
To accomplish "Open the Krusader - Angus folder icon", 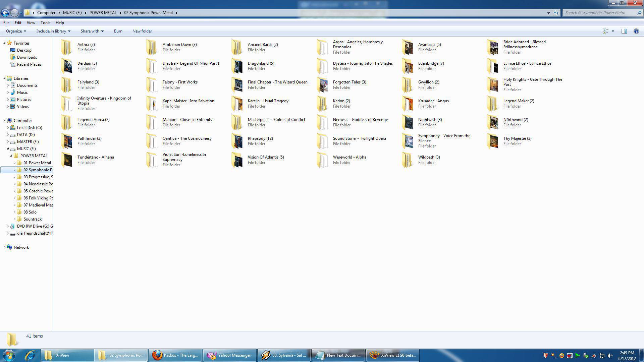I will pos(408,104).
